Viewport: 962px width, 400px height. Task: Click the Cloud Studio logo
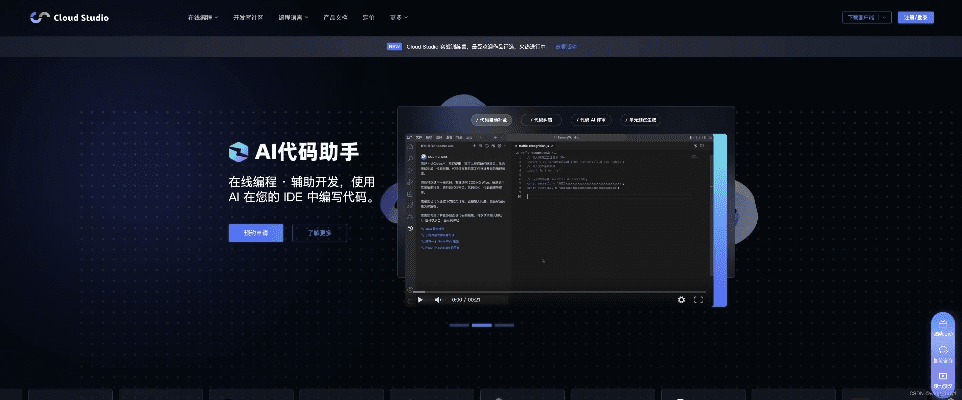click(x=69, y=17)
